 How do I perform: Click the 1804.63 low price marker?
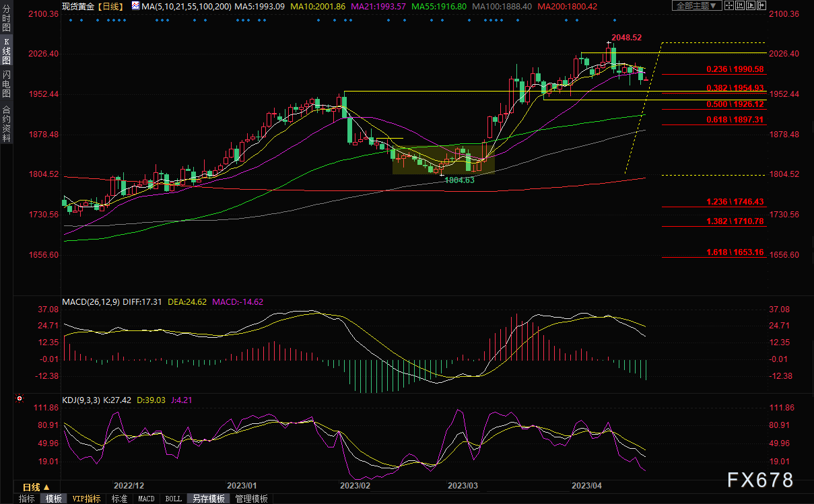click(459, 180)
